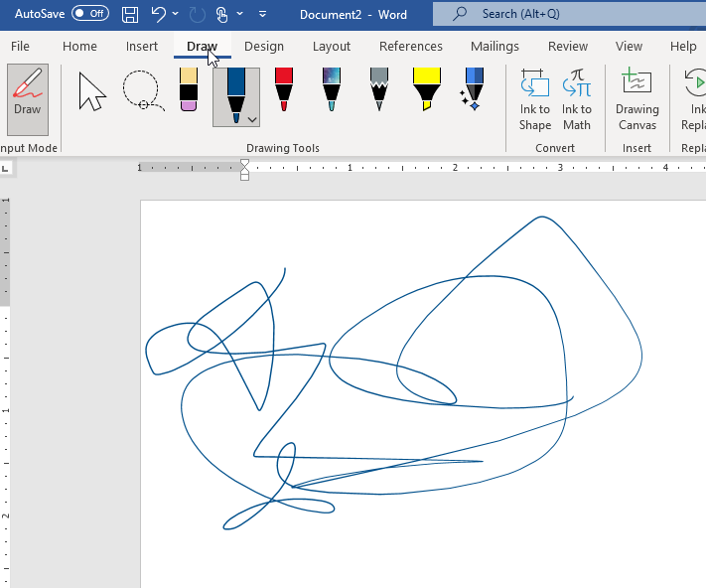This screenshot has width=706, height=588.
Task: Open the Review tab
Action: coord(568,47)
